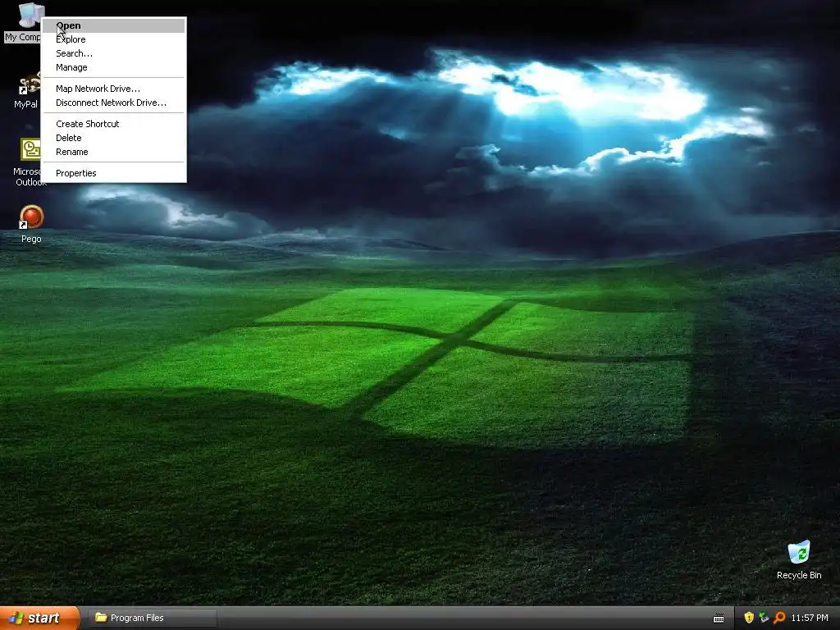This screenshot has width=840, height=630.
Task: Activate Program Files taskbar button
Action: pyautogui.click(x=152, y=618)
